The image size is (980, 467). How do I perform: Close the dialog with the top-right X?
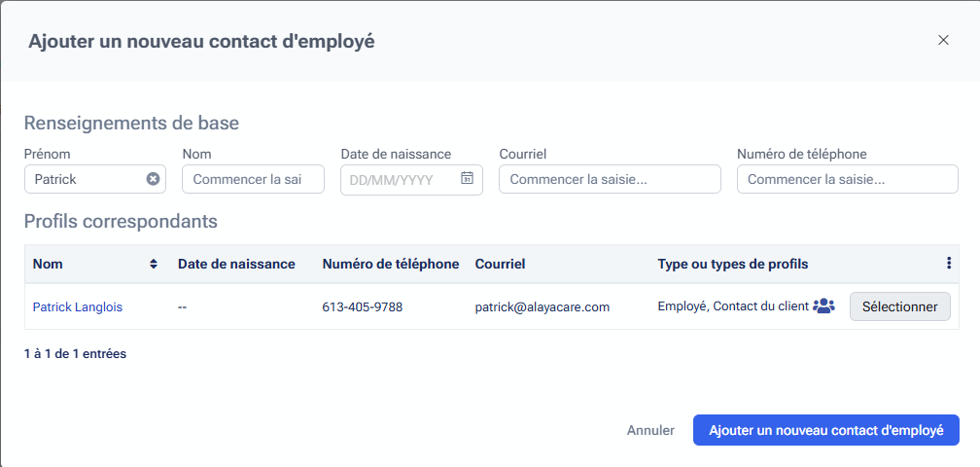(943, 40)
